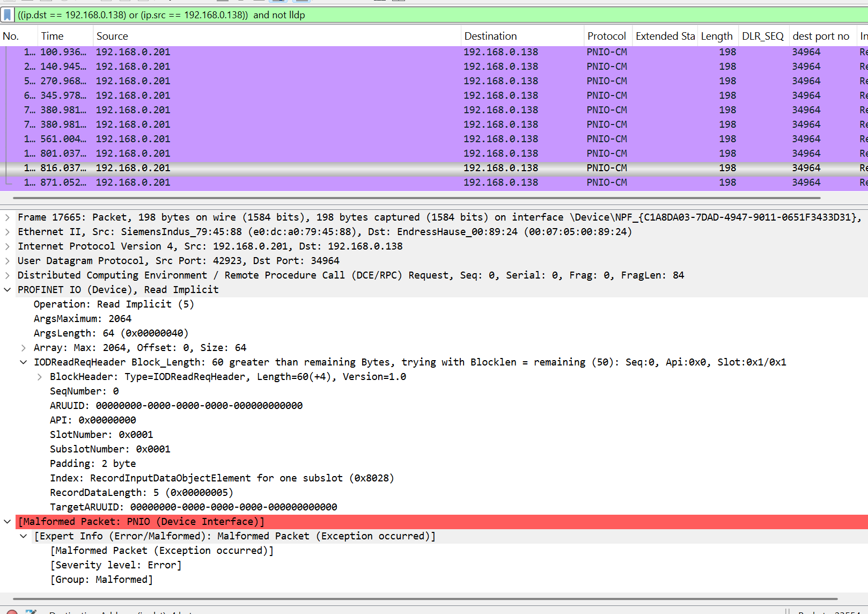Expand the User Datagram Protocol node
Viewport: 868px width, 614px height.
[8, 261]
